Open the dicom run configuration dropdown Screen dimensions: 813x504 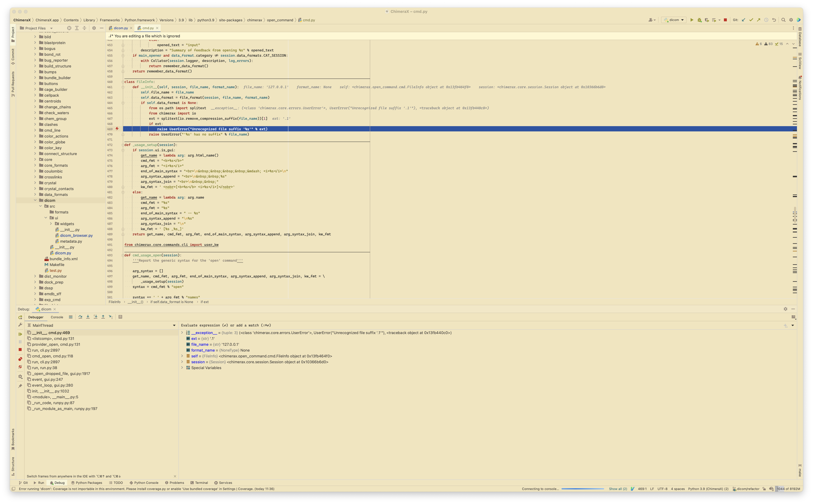pos(674,20)
